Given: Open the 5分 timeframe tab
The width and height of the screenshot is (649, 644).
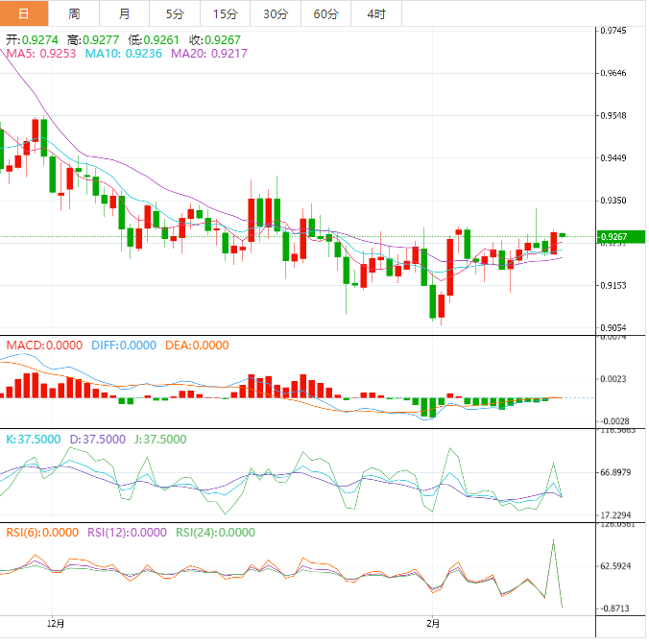Looking at the screenshot, I should 175,13.
